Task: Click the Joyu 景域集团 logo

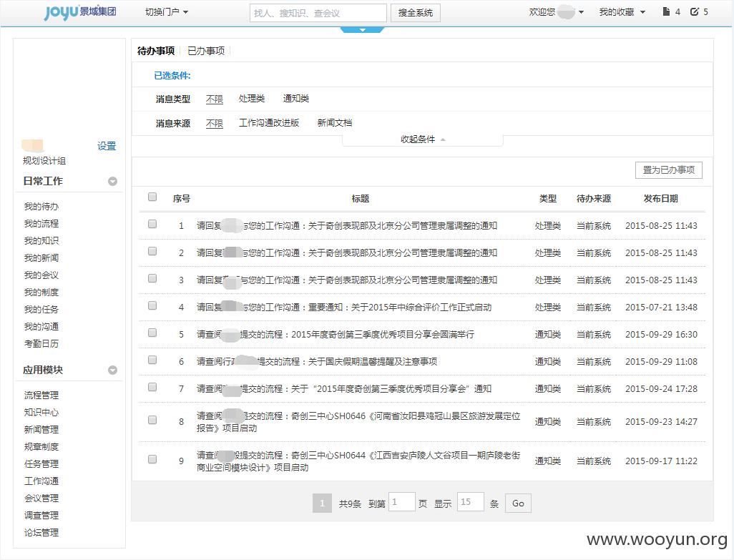Action: pos(80,12)
